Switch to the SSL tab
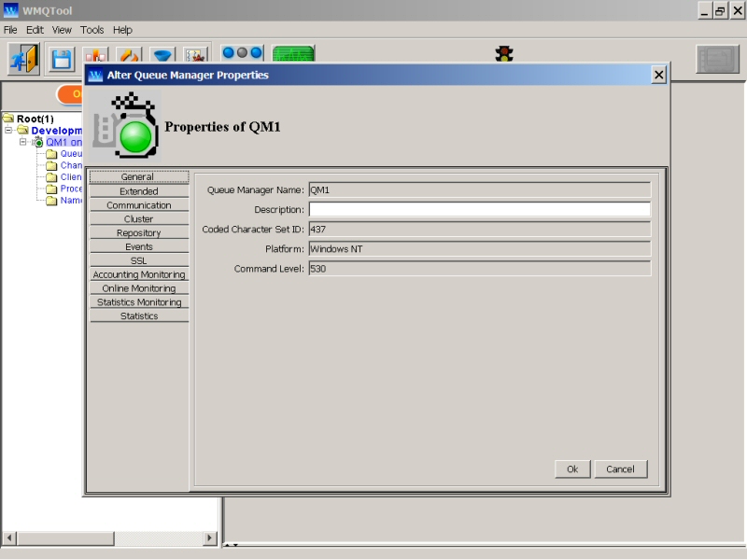Image resolution: width=747 pixels, height=560 pixels. (138, 261)
